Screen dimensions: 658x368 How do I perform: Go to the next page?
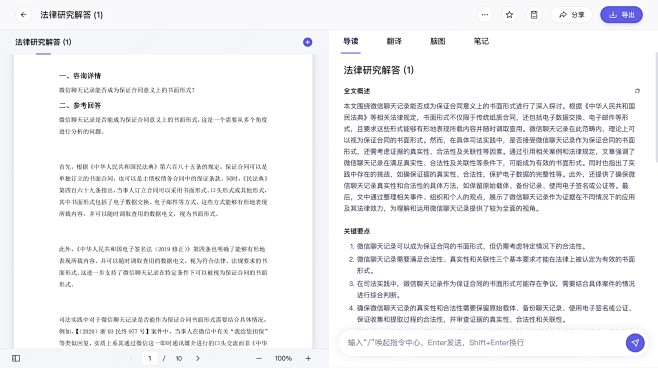coord(198,358)
